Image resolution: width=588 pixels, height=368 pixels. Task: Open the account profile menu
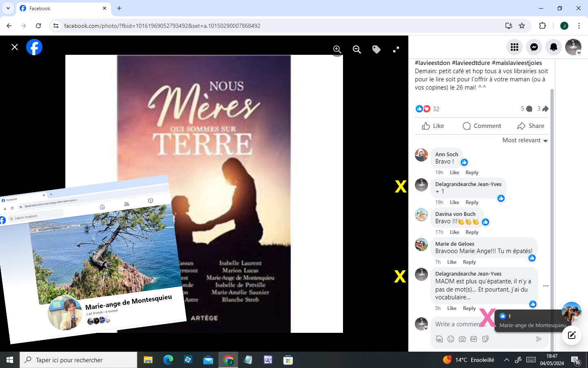pos(573,47)
